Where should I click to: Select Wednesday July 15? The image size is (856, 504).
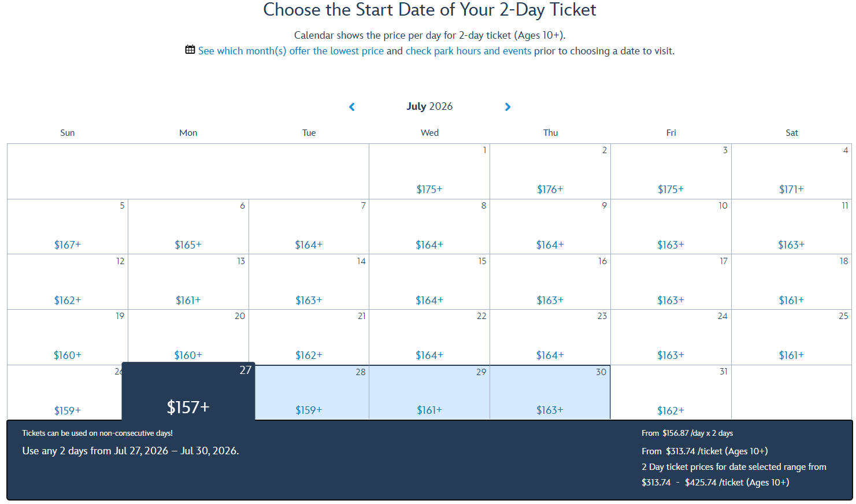pyautogui.click(x=429, y=282)
